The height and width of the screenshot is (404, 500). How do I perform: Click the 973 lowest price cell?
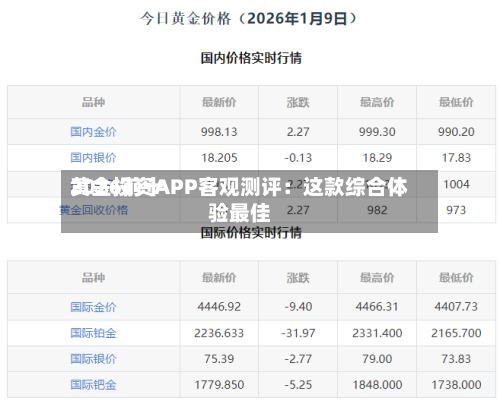[456, 210]
